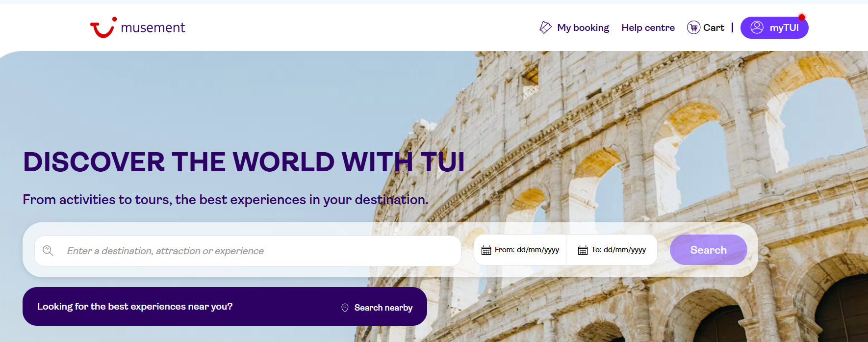Click the calendar icon next to From
Image resolution: width=868 pixels, height=342 pixels.
(486, 250)
